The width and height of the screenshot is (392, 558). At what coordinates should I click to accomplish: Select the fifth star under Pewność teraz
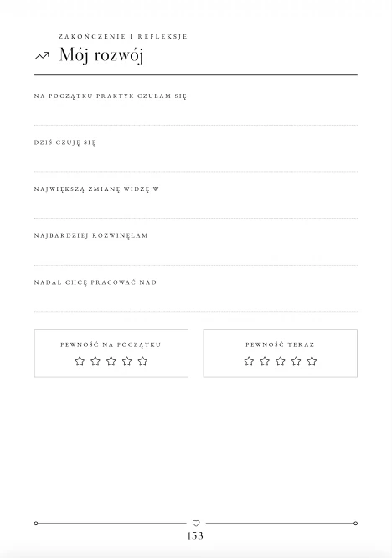312,361
